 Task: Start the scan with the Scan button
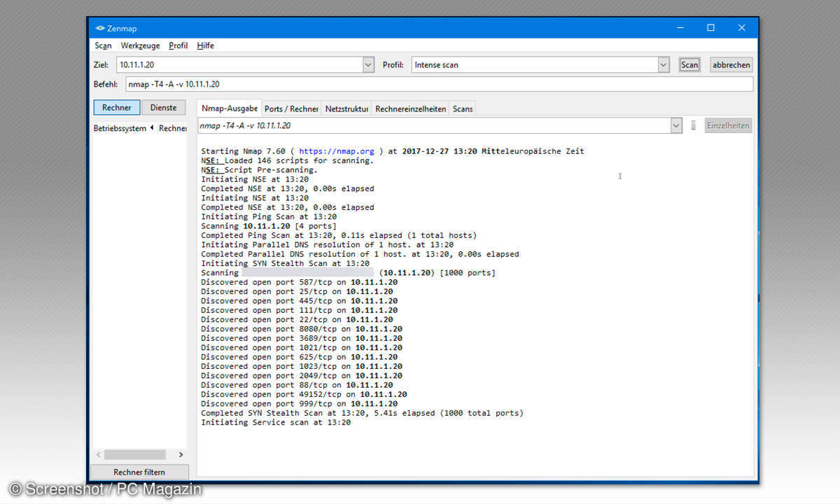click(x=689, y=64)
